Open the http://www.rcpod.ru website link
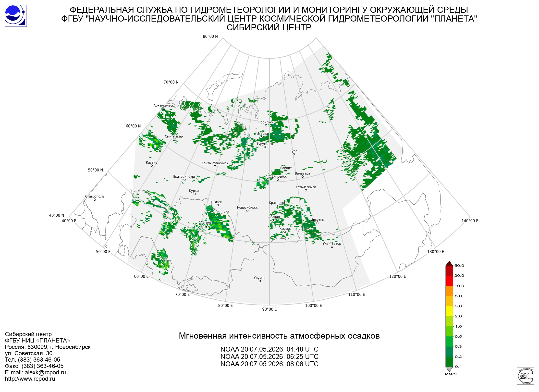The width and height of the screenshot is (539, 392). tap(30, 379)
